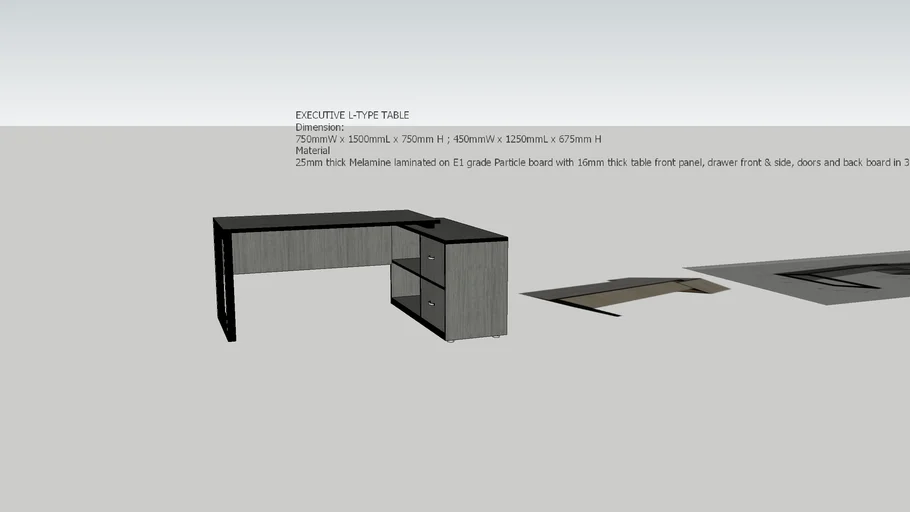The width and height of the screenshot is (910, 512).
Task: Click the upper drawer handle
Action: [x=431, y=259]
